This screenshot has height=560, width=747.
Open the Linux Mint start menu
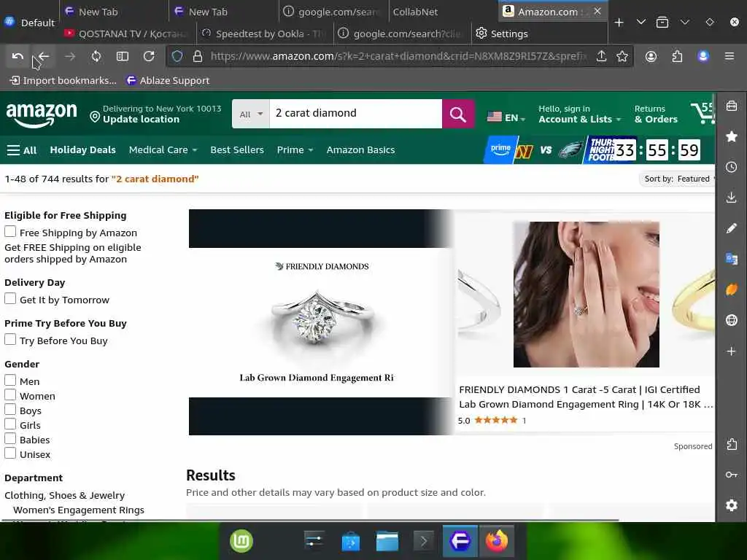[241, 541]
